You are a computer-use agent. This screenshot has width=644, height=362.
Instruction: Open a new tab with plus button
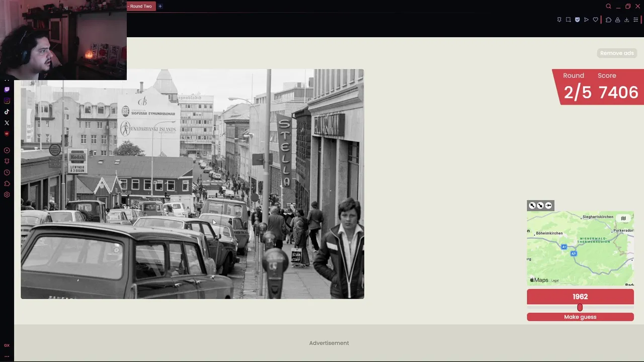click(160, 6)
